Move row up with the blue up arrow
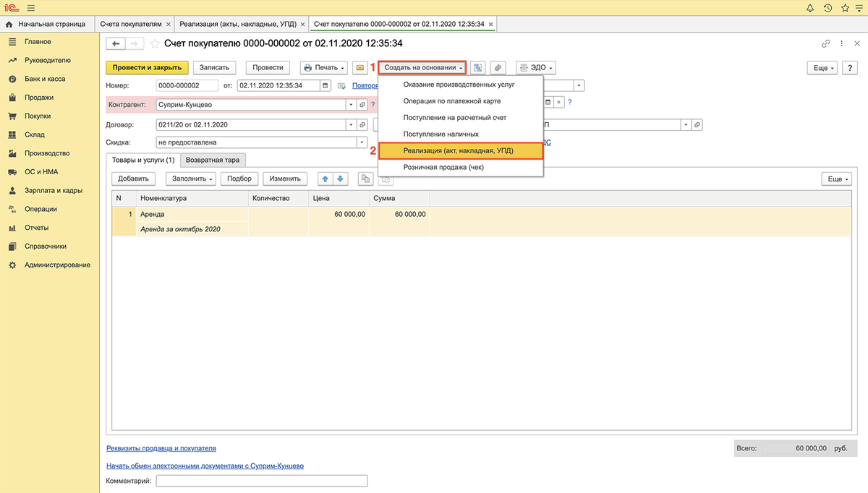Image resolution: width=868 pixels, height=493 pixels. click(x=325, y=179)
